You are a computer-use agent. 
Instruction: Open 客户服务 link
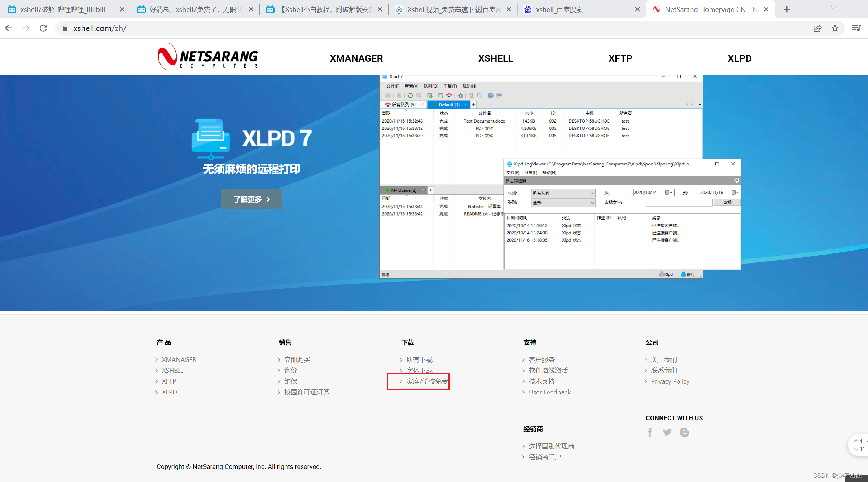click(x=542, y=359)
